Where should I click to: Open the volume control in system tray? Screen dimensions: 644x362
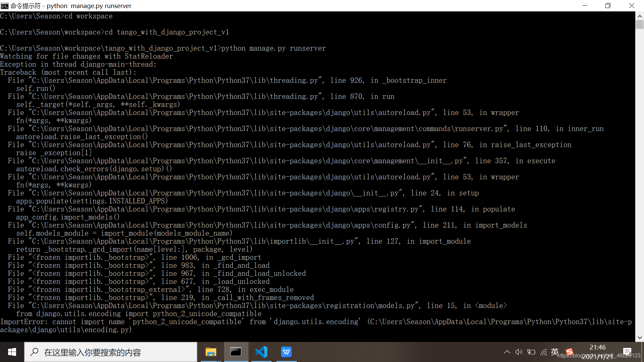[x=519, y=352]
